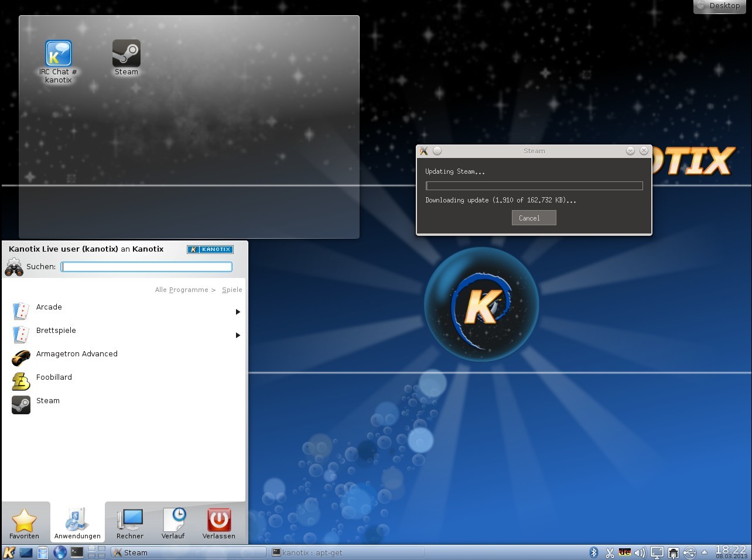Open the Klipper clipboard scissors icon
The width and height of the screenshot is (752, 560).
(x=610, y=552)
